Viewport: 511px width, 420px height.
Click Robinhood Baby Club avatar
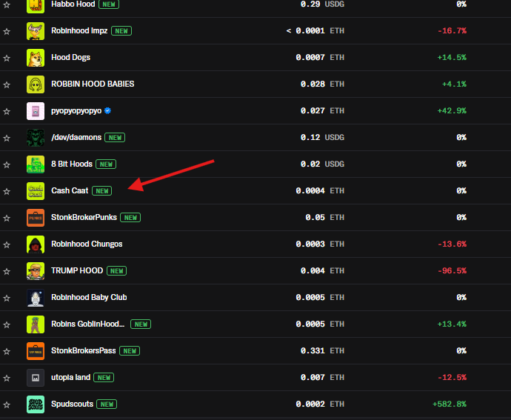36,298
